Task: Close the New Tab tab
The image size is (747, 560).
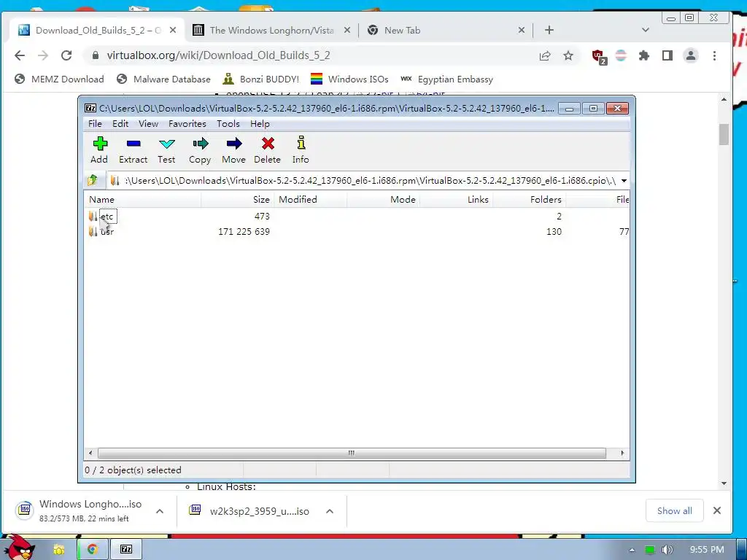Action: pyautogui.click(x=521, y=30)
